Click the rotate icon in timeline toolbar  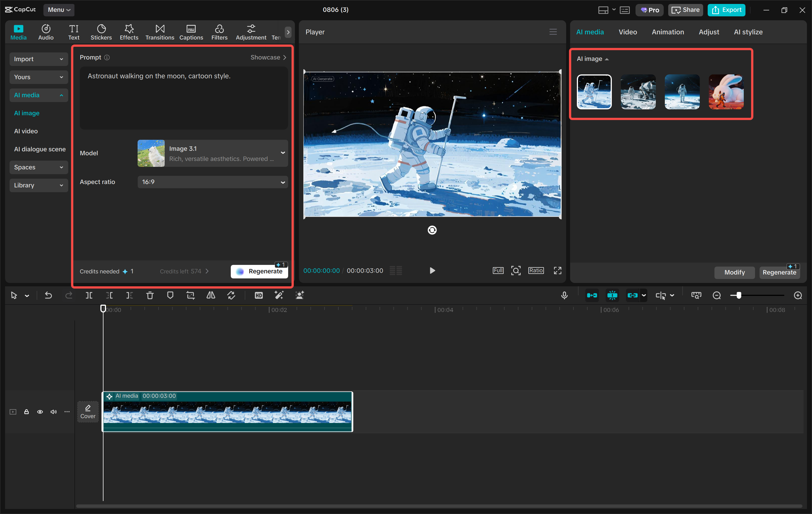[x=231, y=295]
